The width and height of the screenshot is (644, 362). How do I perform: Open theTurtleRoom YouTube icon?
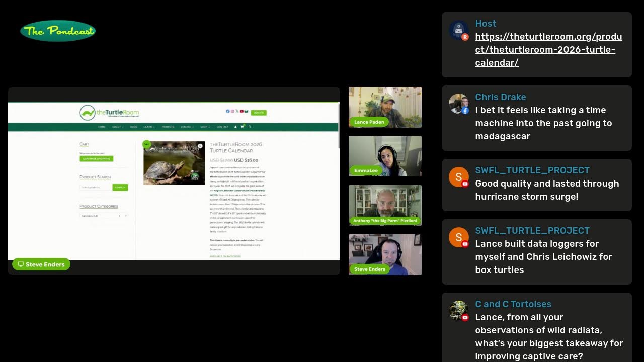click(242, 111)
